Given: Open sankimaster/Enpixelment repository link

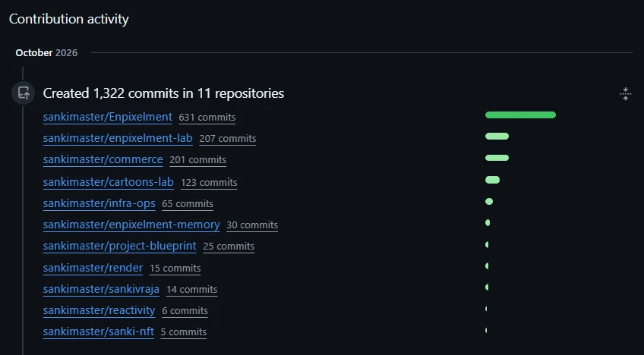Looking at the screenshot, I should pyautogui.click(x=108, y=117).
